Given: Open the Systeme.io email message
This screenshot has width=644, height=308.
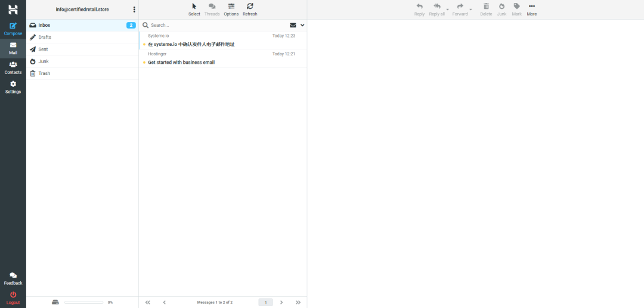Looking at the screenshot, I should pyautogui.click(x=223, y=40).
